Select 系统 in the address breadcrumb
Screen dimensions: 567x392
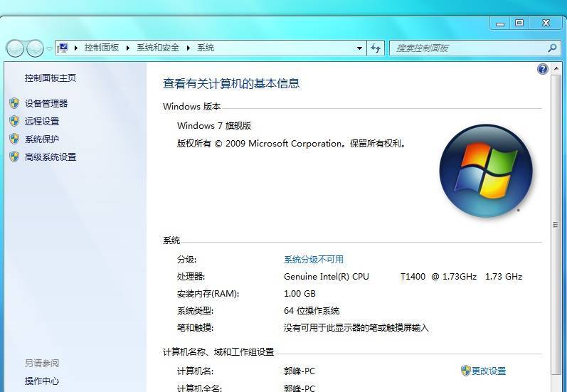pos(206,48)
